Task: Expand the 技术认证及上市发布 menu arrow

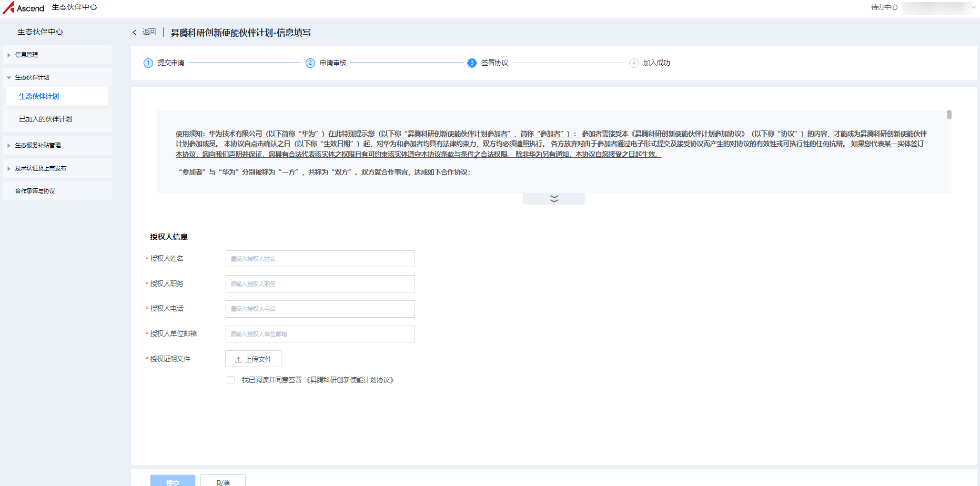Action: coord(9,169)
